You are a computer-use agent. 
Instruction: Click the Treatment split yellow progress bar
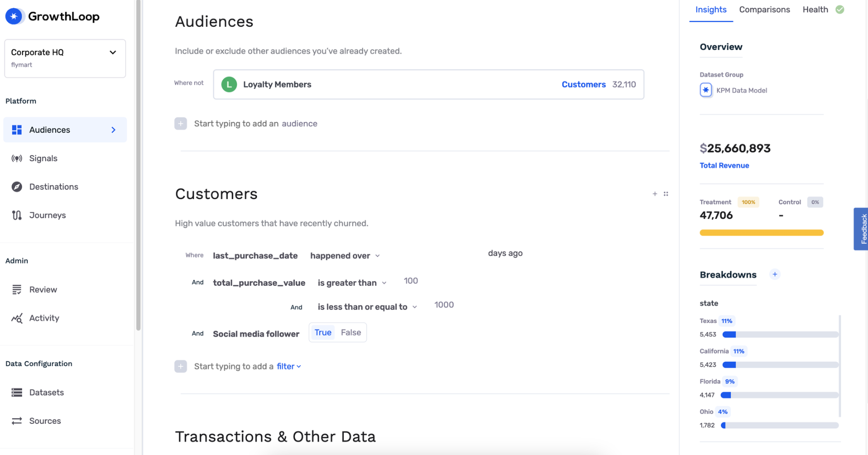[761, 233]
